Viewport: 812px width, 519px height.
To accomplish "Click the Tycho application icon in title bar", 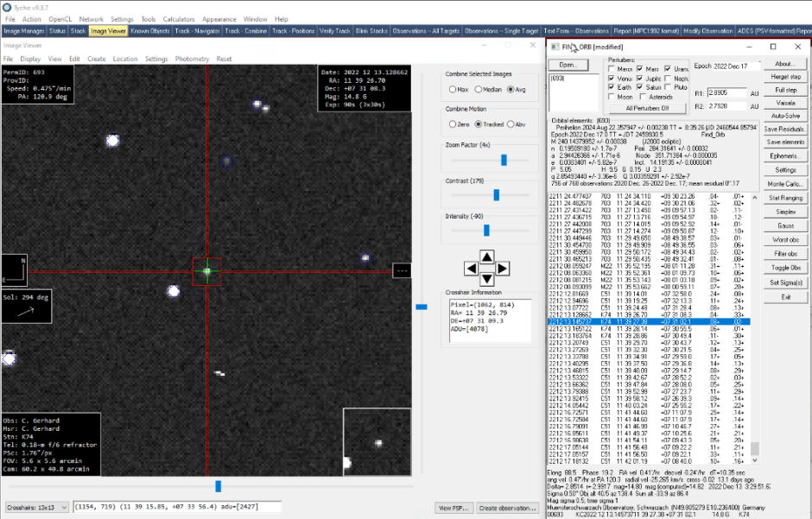I will [x=6, y=7].
